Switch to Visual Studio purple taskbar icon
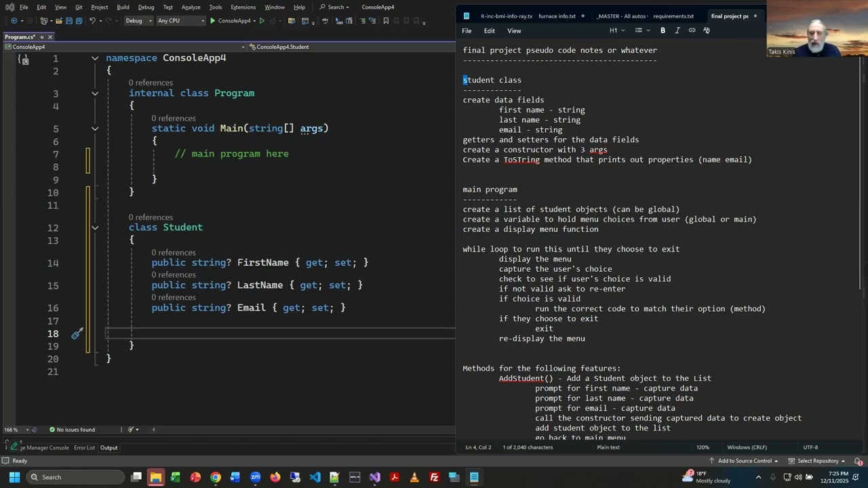 pyautogui.click(x=374, y=477)
